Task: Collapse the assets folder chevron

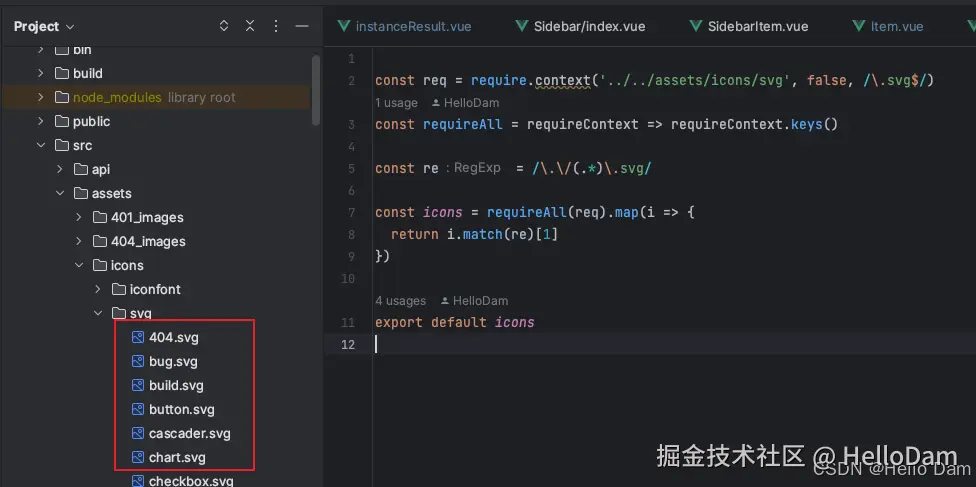Action: 60,193
